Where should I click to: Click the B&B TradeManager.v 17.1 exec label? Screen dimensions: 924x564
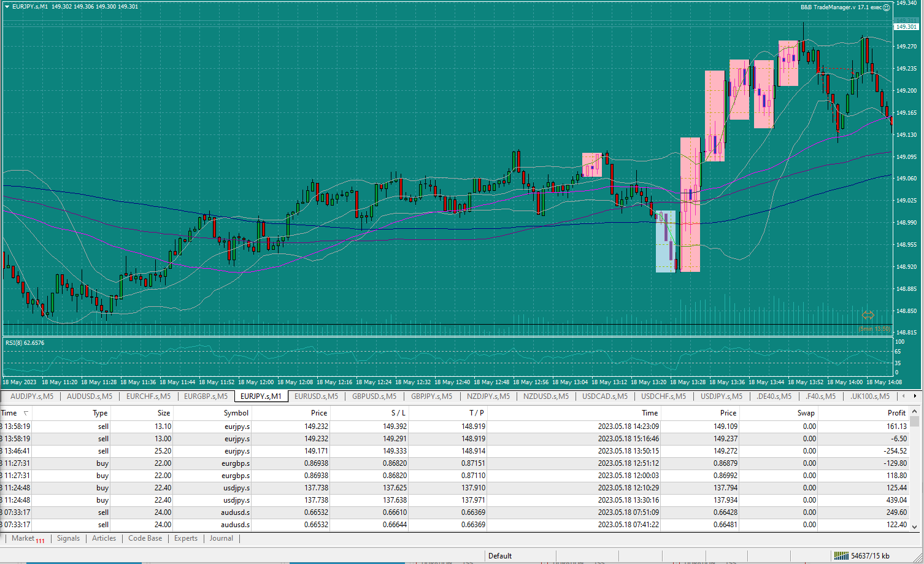[x=841, y=7]
